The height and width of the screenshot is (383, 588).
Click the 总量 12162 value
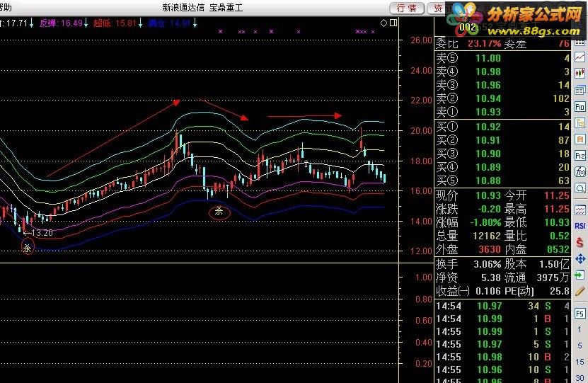click(x=486, y=236)
